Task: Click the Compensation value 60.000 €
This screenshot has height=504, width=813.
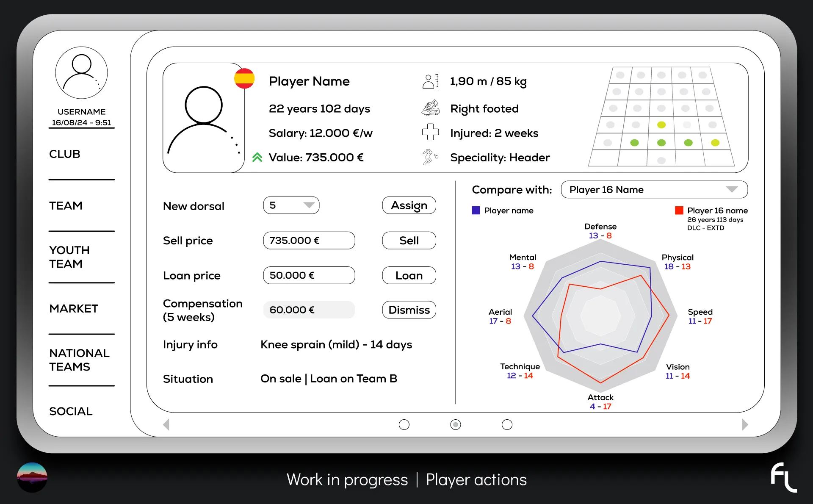Action: [309, 310]
